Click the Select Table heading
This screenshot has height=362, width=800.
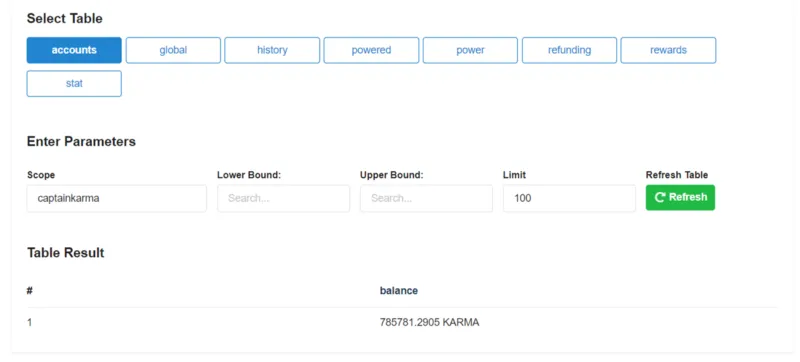point(64,19)
